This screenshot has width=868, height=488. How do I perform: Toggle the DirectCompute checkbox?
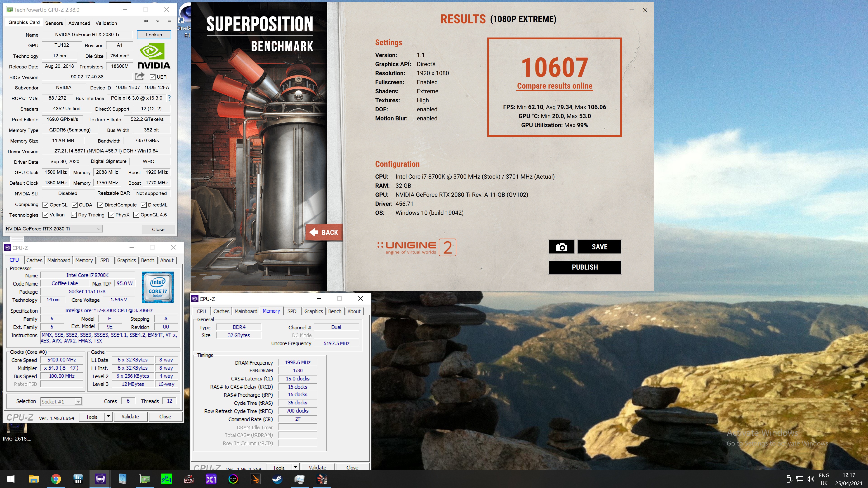pos(100,205)
